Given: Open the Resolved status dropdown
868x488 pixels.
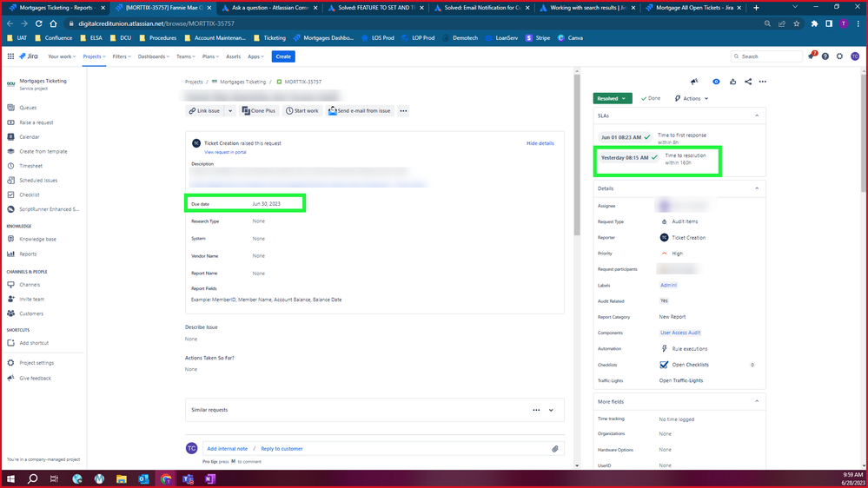Looking at the screenshot, I should pyautogui.click(x=613, y=98).
